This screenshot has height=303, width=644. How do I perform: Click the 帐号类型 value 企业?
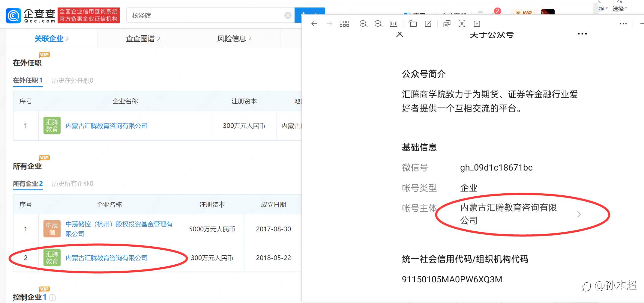469,188
